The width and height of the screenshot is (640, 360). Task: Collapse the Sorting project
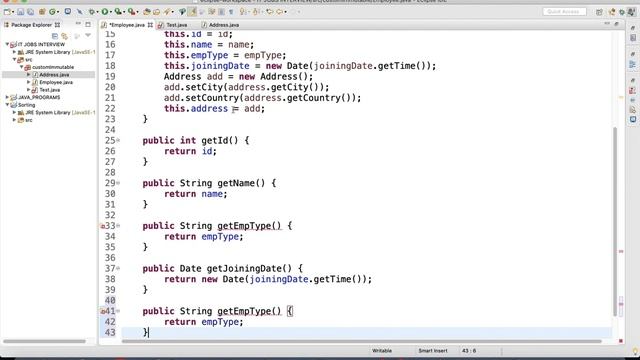coord(7,105)
